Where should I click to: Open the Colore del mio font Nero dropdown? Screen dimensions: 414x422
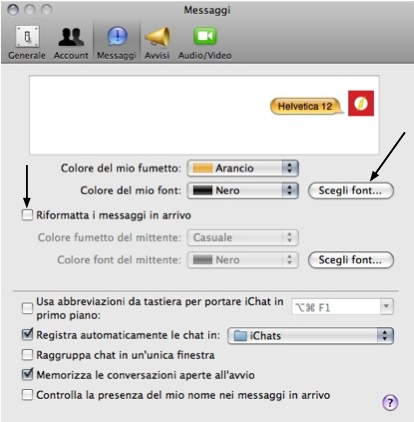click(x=243, y=191)
